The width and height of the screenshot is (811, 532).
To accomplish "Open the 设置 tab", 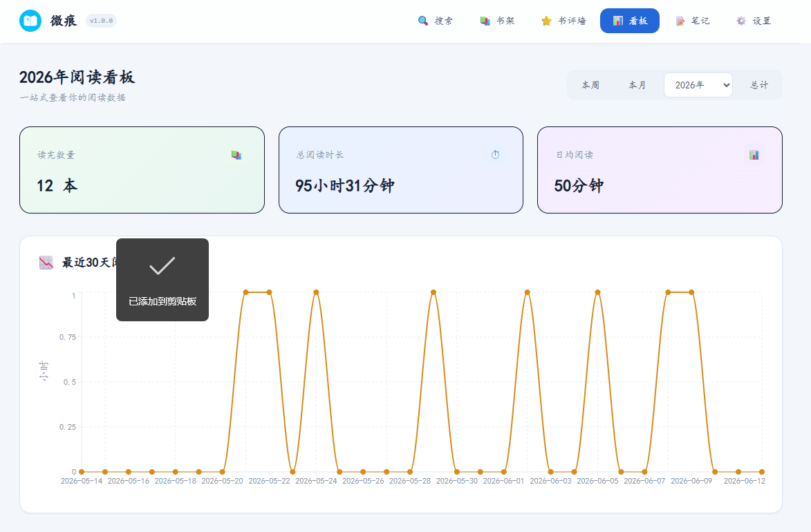I will click(x=754, y=21).
